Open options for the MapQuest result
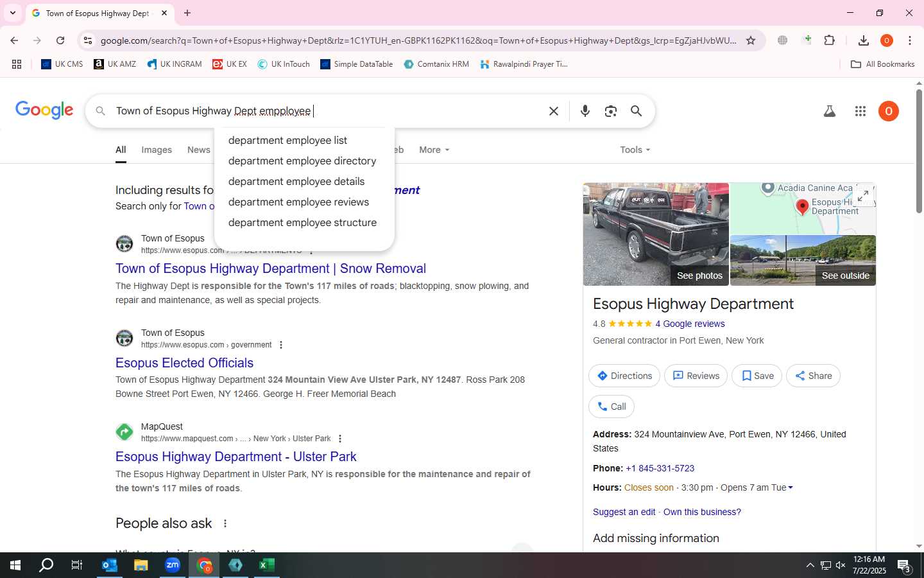Viewport: 924px width, 578px height. click(340, 439)
